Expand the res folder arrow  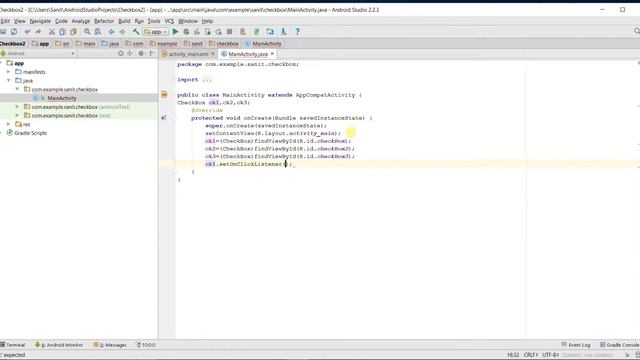9,124
